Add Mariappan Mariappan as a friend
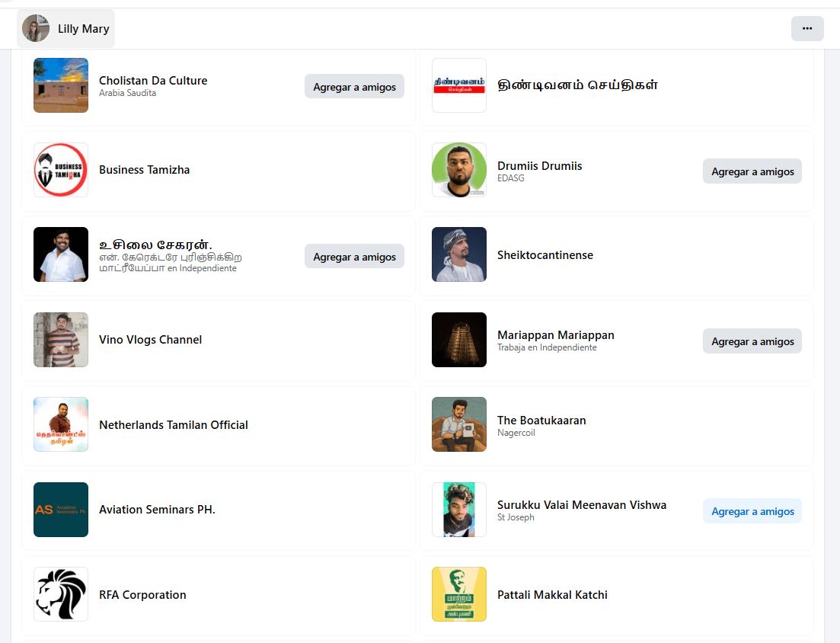This screenshot has width=840, height=643. pyautogui.click(x=752, y=341)
